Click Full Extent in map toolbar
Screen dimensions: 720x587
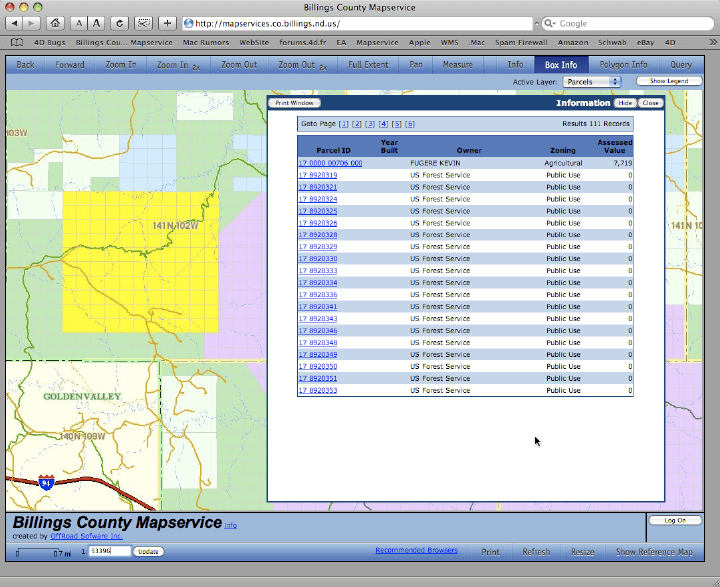coord(368,65)
